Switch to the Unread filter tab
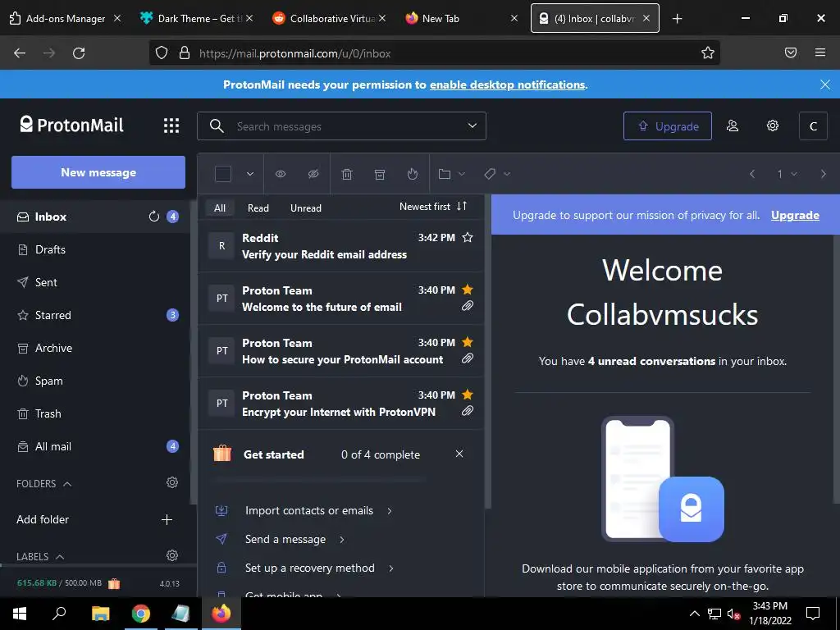Viewport: 840px width, 630px height. click(x=306, y=208)
